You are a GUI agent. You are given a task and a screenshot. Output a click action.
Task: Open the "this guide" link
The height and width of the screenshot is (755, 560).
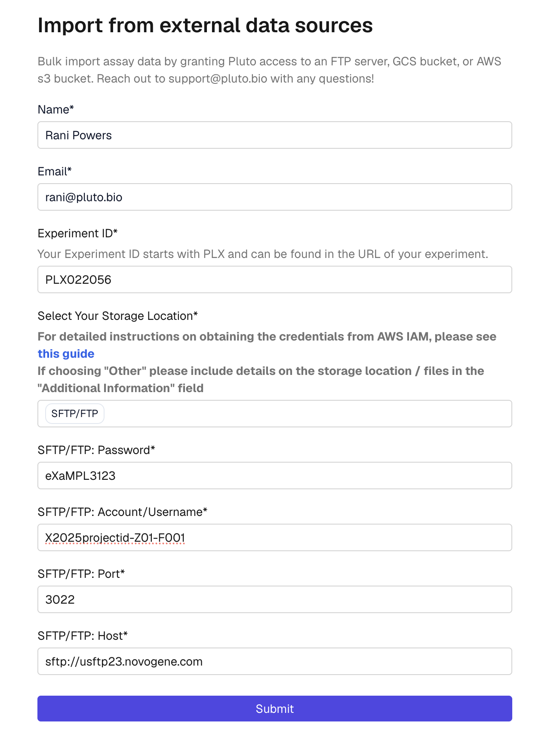click(x=66, y=354)
